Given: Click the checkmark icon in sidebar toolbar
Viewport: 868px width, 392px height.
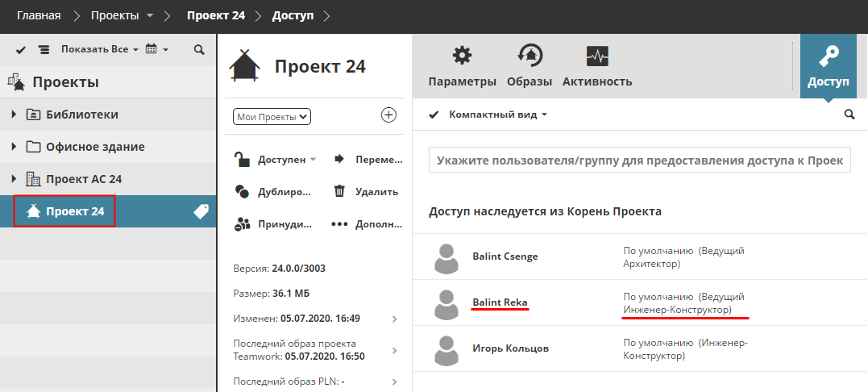Looking at the screenshot, I should point(21,50).
